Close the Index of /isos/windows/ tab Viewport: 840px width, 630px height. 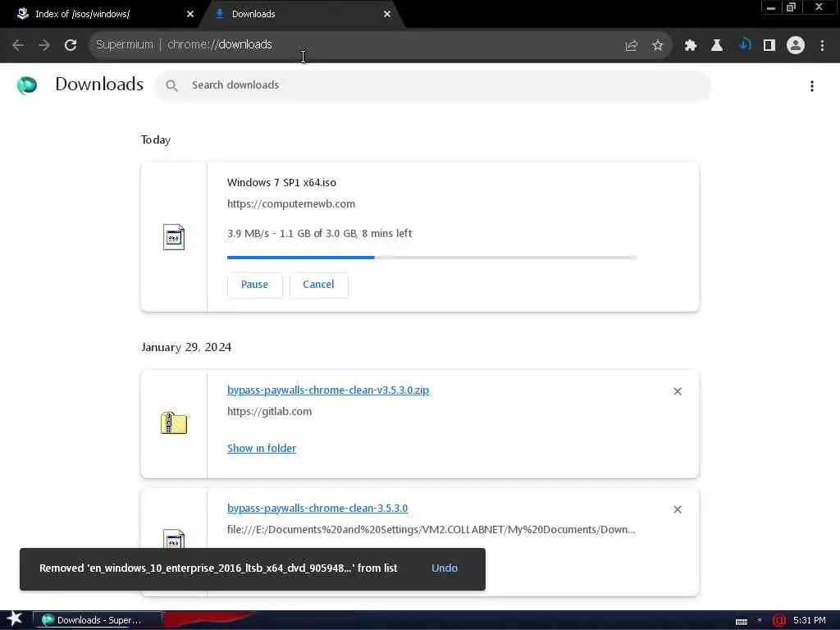190,14
